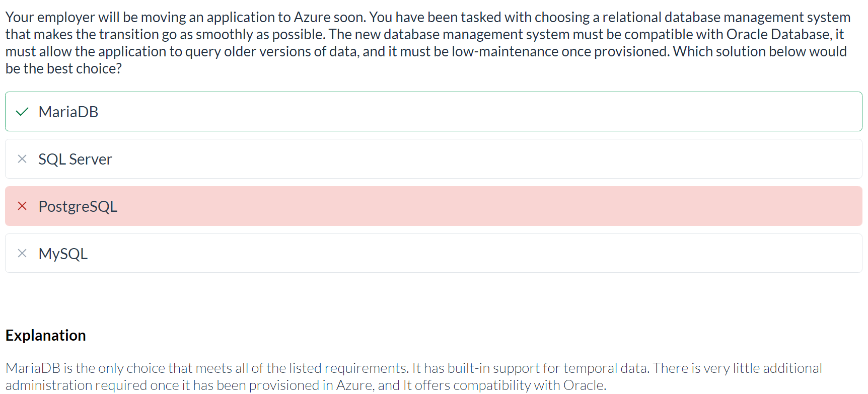
Task: Click the MariaDB answer label text
Action: click(x=68, y=112)
